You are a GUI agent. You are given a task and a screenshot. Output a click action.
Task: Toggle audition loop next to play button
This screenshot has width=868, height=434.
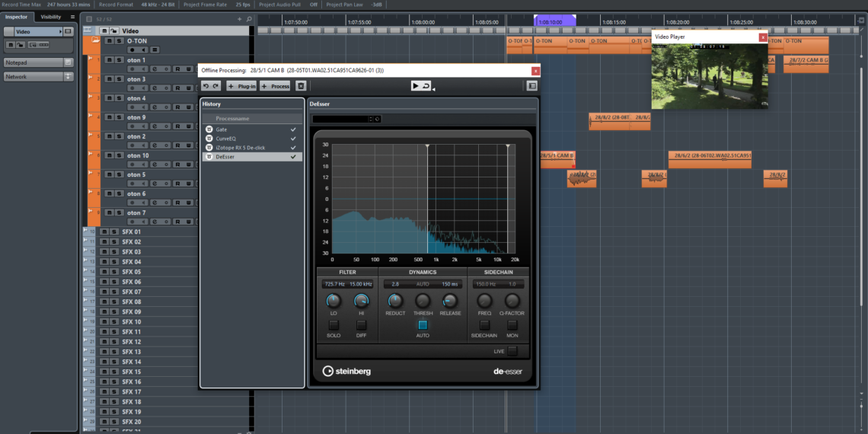pos(426,86)
